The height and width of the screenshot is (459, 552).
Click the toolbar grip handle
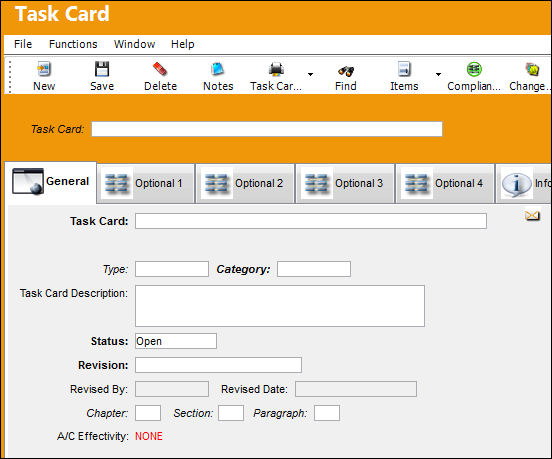pyautogui.click(x=10, y=76)
